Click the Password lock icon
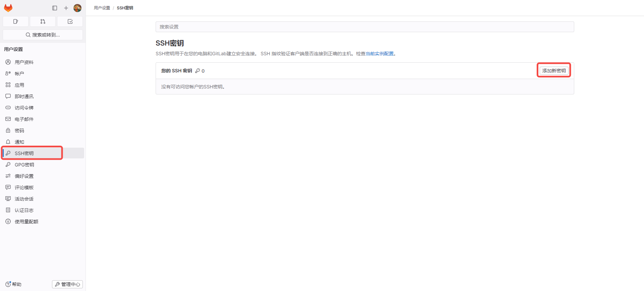This screenshot has height=291, width=644. 8,131
